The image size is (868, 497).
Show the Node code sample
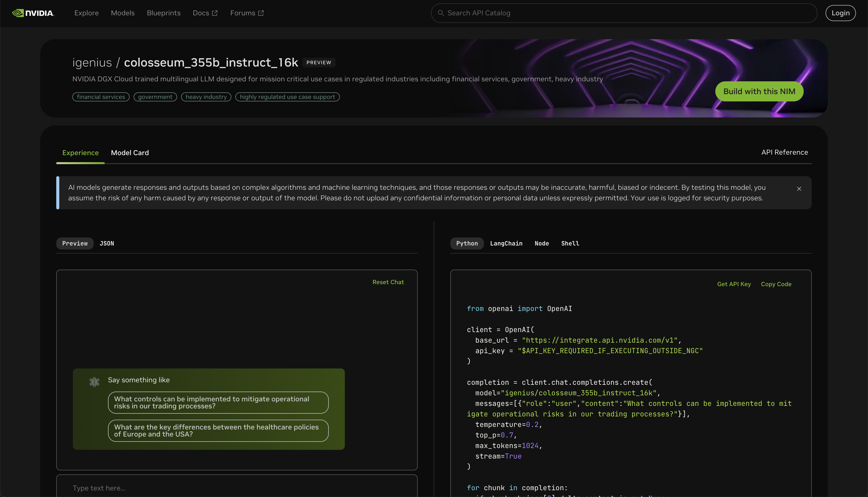[541, 243]
